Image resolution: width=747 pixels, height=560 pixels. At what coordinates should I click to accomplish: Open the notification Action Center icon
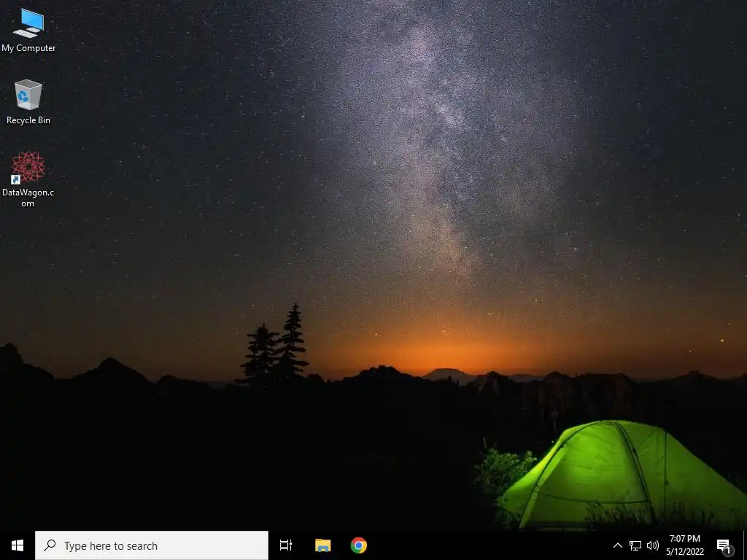point(724,546)
